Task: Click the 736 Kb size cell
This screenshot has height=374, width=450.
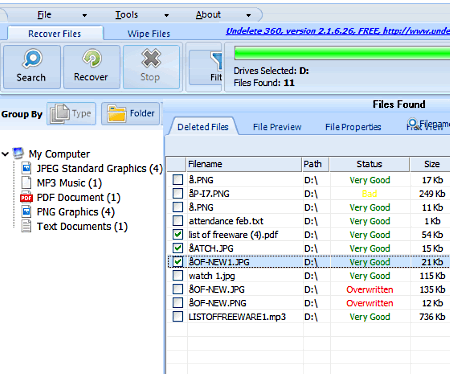Action: (432, 317)
